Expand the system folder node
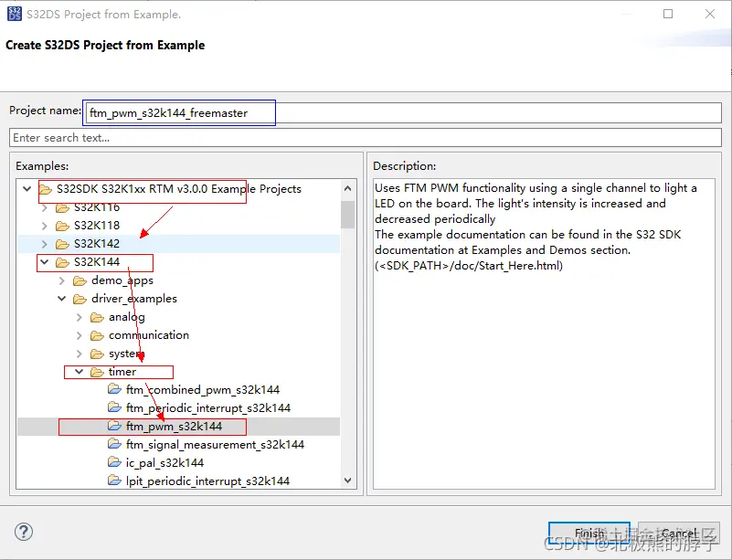Screen dimensions: 732x560 [79, 354]
